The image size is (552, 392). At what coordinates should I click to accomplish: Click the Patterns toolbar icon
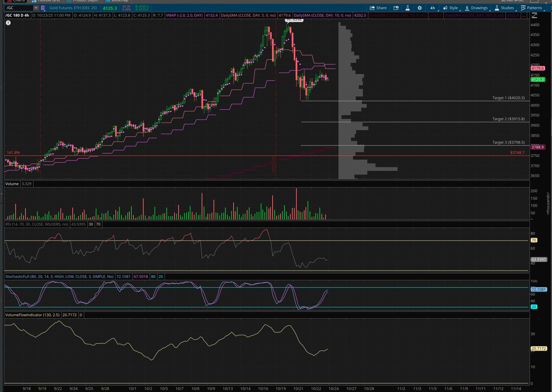pyautogui.click(x=524, y=8)
